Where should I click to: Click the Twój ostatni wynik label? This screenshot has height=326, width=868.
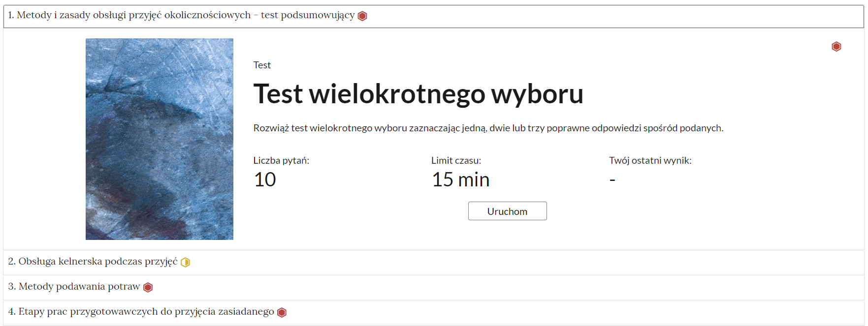point(650,160)
